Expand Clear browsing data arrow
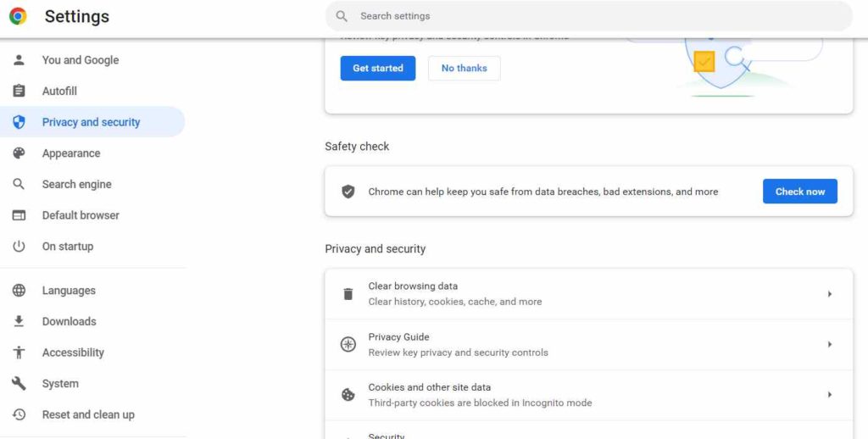 (x=829, y=294)
